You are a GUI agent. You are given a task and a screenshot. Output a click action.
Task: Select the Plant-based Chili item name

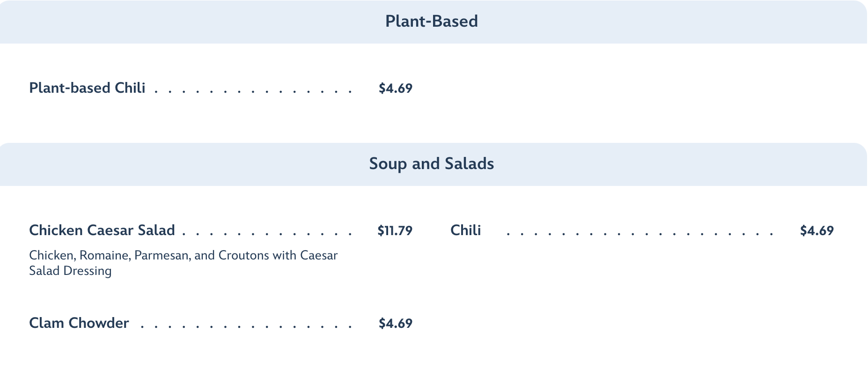coord(87,88)
